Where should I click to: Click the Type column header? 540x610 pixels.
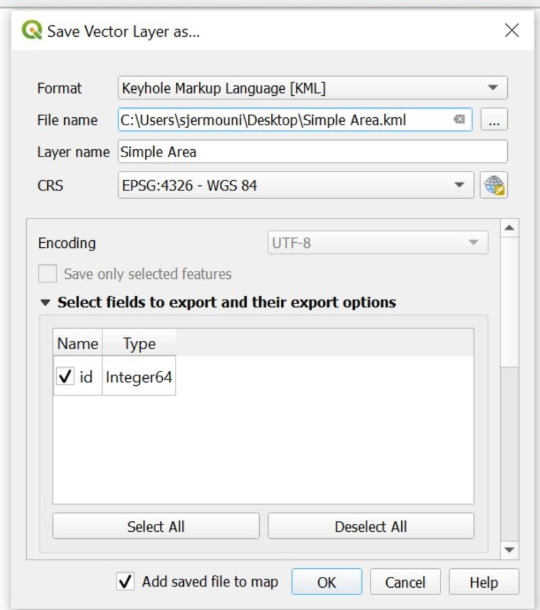139,343
